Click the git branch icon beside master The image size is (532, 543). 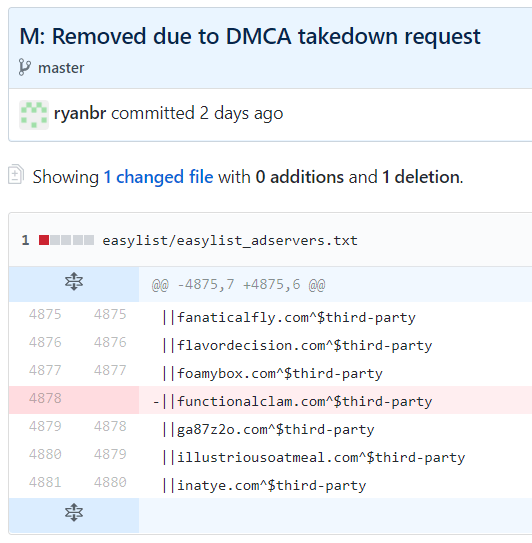point(24,67)
